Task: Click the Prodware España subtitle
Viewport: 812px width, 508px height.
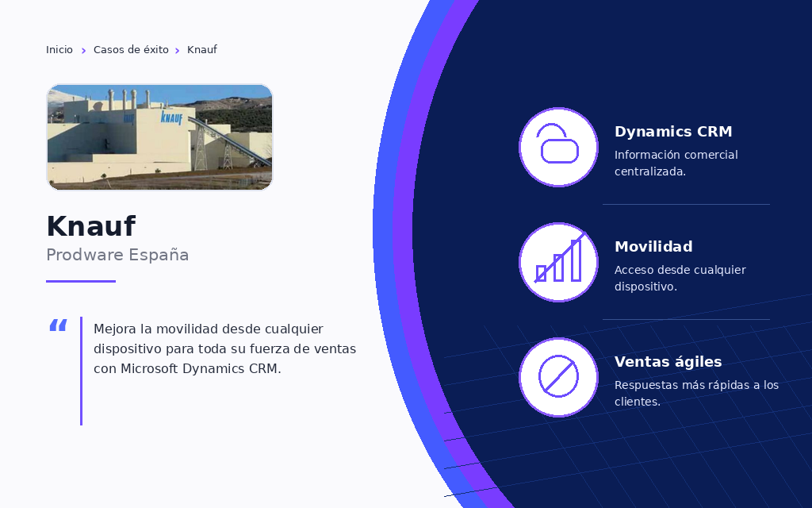Action: (x=117, y=255)
